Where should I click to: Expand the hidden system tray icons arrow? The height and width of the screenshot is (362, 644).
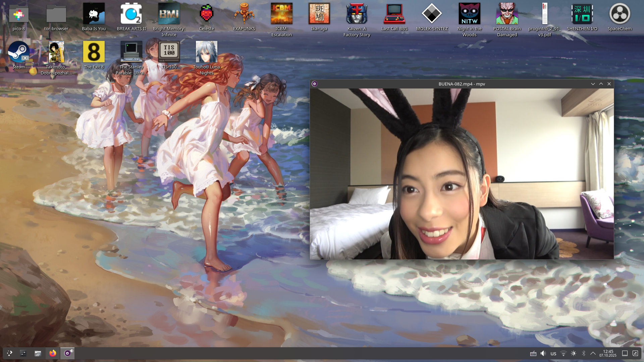593,353
